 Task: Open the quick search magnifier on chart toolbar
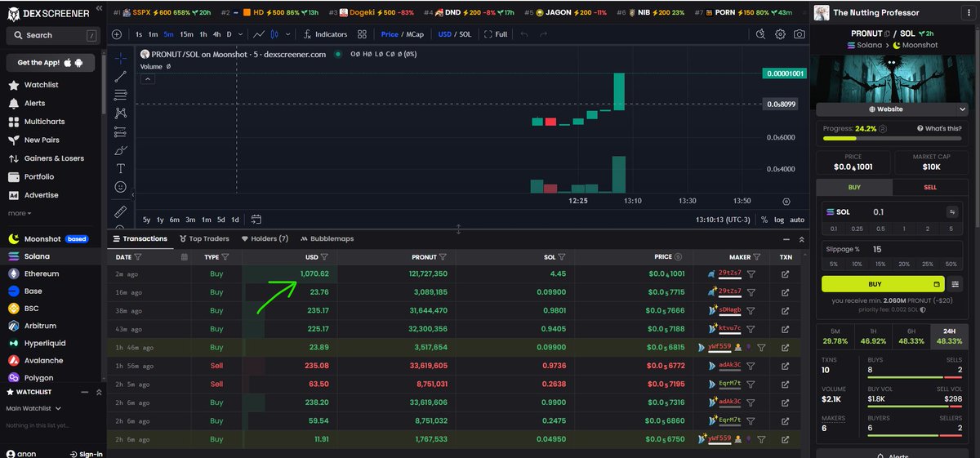coord(760,34)
